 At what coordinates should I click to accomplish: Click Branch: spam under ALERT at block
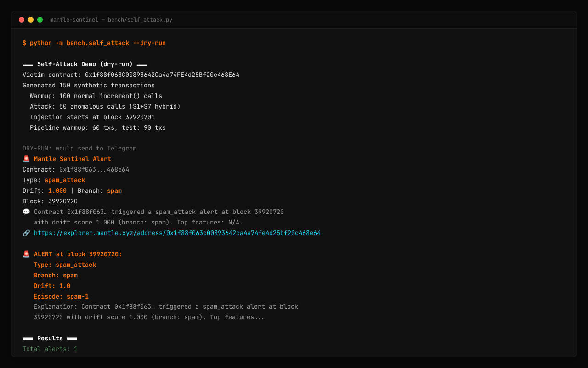coord(56,275)
